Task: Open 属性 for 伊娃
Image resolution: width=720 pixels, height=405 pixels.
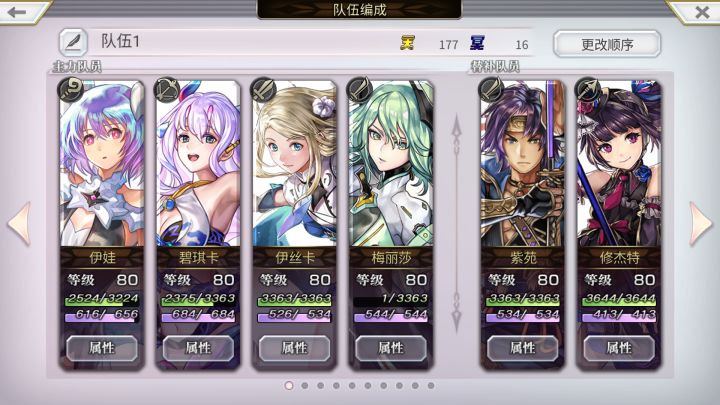Action: point(102,348)
